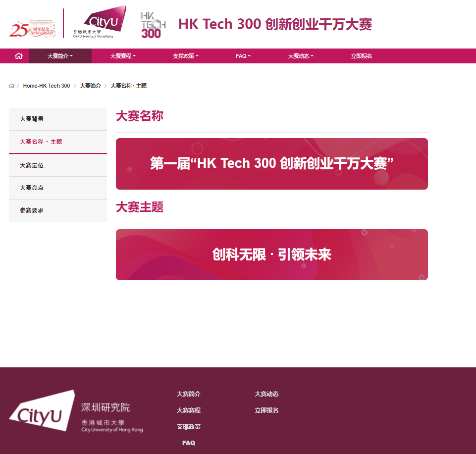This screenshot has height=454, width=476.
Task: Click the CityU logo in header
Action: [x=99, y=22]
